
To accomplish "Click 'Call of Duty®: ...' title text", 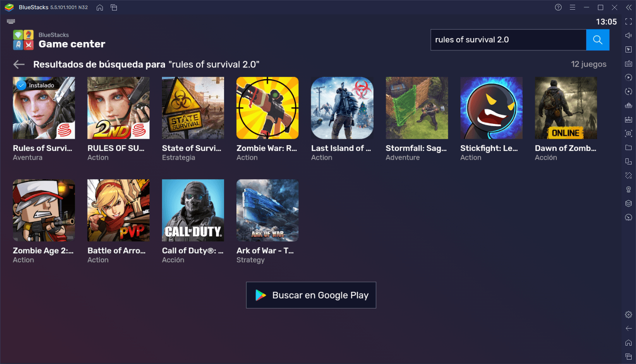I will tap(193, 251).
